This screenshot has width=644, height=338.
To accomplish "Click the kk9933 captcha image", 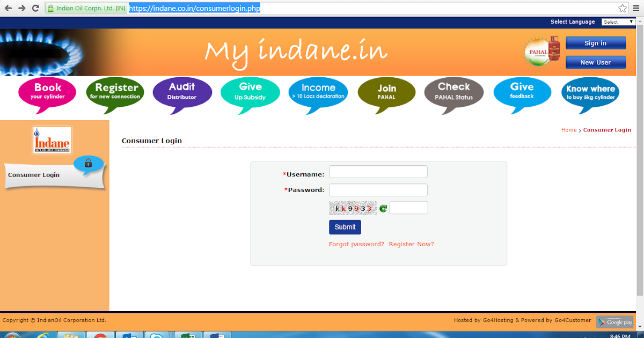I will 353,208.
